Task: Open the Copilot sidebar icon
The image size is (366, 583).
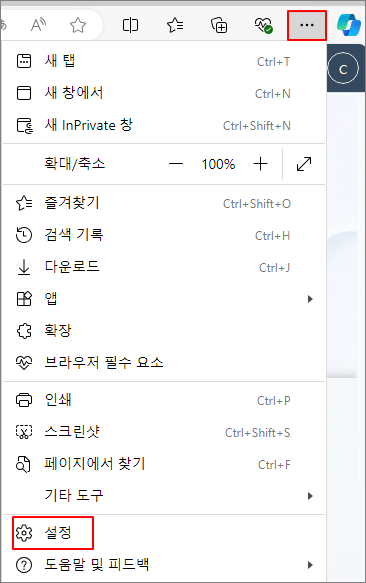Action: [349, 25]
